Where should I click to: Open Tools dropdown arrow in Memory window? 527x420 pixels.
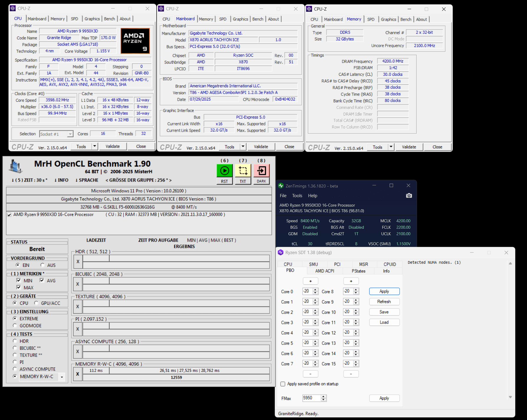(x=391, y=147)
